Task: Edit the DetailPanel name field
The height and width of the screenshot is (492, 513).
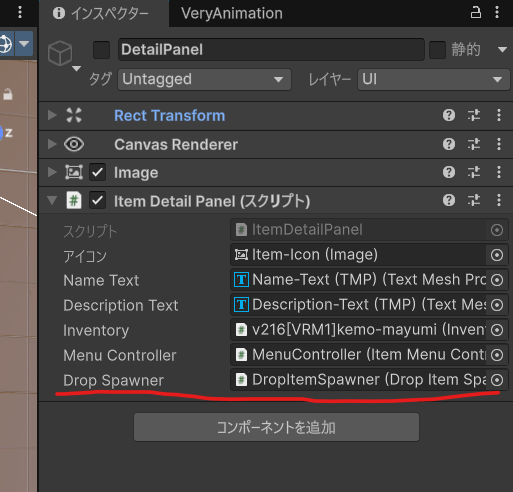Action: pyautogui.click(x=271, y=50)
